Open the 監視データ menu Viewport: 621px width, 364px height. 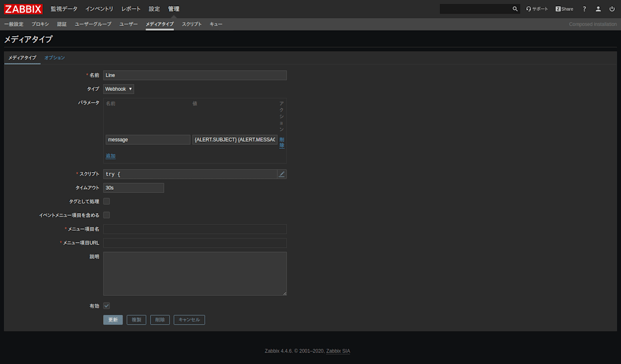pyautogui.click(x=64, y=9)
